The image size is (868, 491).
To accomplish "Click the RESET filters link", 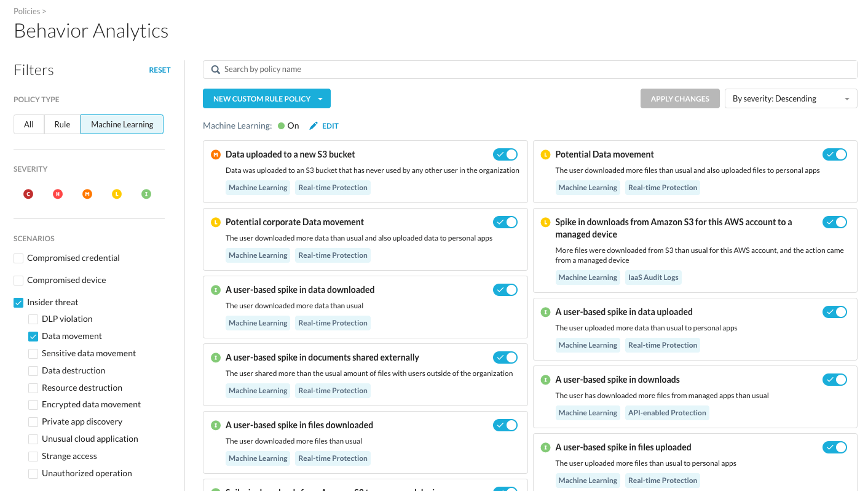I will click(160, 70).
